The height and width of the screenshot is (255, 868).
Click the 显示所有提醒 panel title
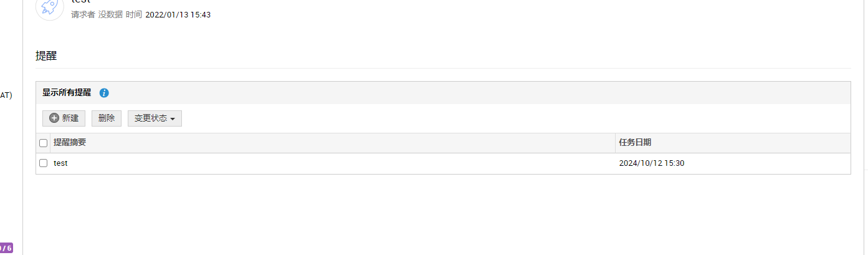pos(67,93)
